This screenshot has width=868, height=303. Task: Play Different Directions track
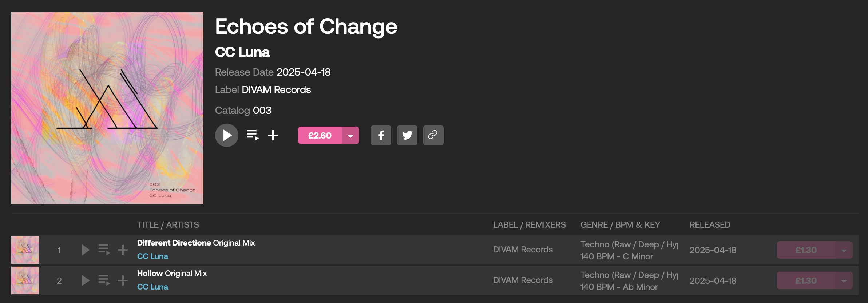coord(85,250)
